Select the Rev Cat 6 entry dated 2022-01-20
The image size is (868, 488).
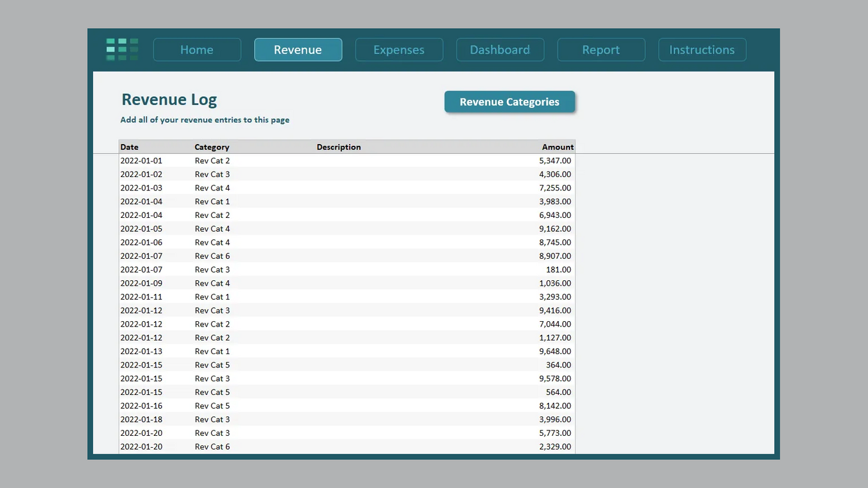[x=211, y=446]
